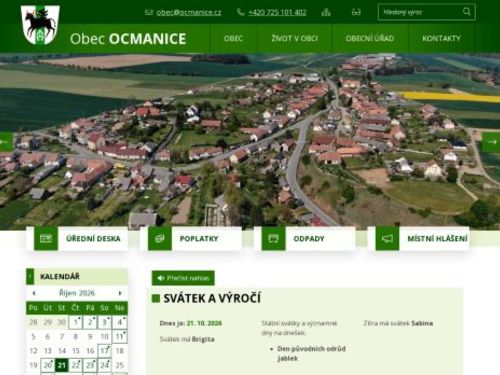Open the site map icon in the header
The width and height of the screenshot is (500, 375).
326,12
